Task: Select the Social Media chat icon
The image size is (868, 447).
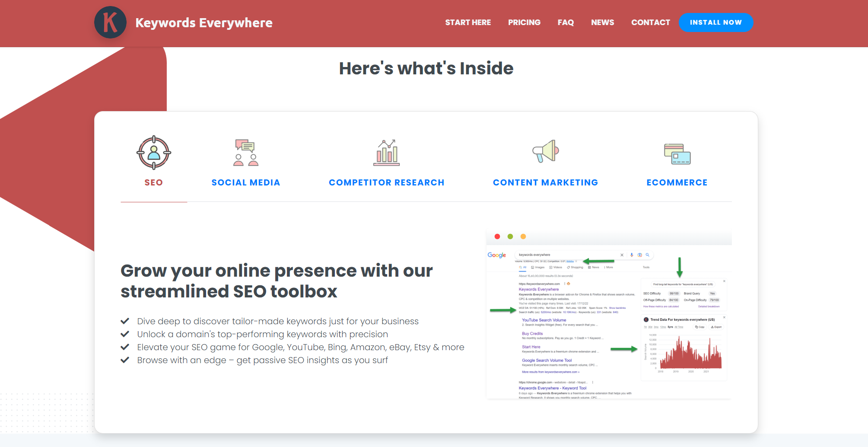Action: (x=246, y=153)
